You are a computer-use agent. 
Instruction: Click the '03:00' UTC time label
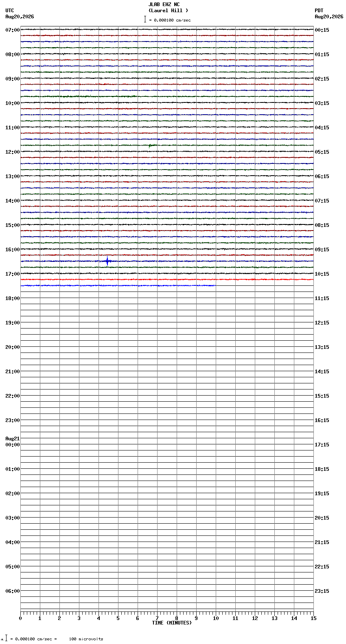pos(13,518)
